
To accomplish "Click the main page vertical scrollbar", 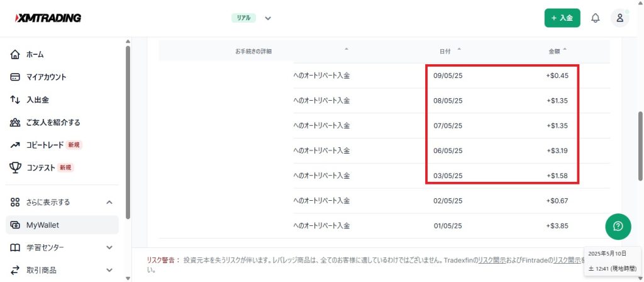I will tap(640, 145).
